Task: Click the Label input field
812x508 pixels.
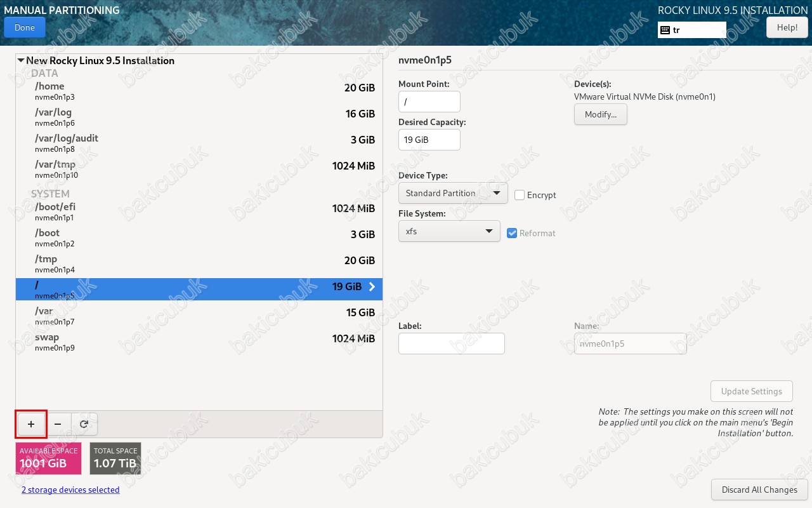Action: (452, 344)
